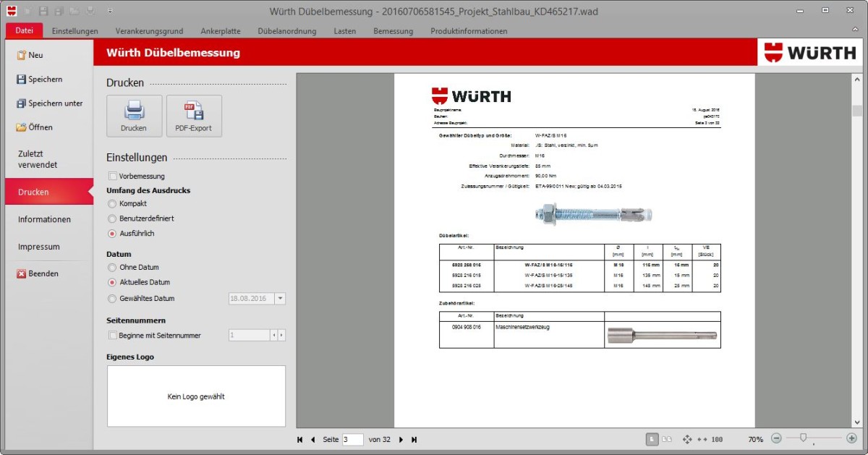868x455 pixels.
Task: Select the Benutzerdefiniert print scope
Action: pos(112,218)
